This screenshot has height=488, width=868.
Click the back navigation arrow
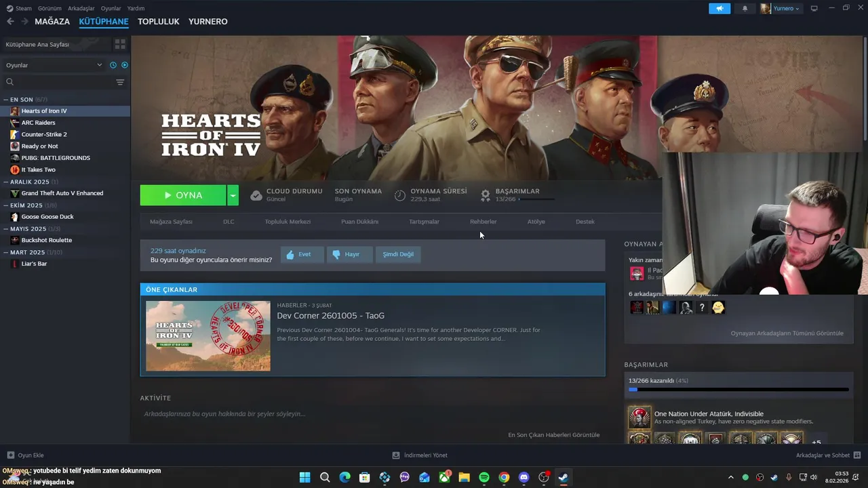coord(10,22)
